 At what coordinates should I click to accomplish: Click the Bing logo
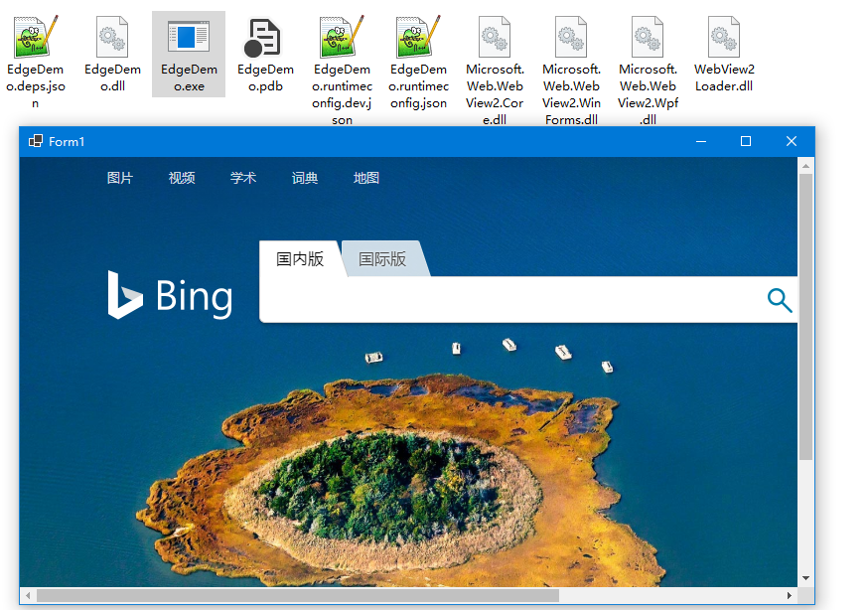tap(170, 295)
